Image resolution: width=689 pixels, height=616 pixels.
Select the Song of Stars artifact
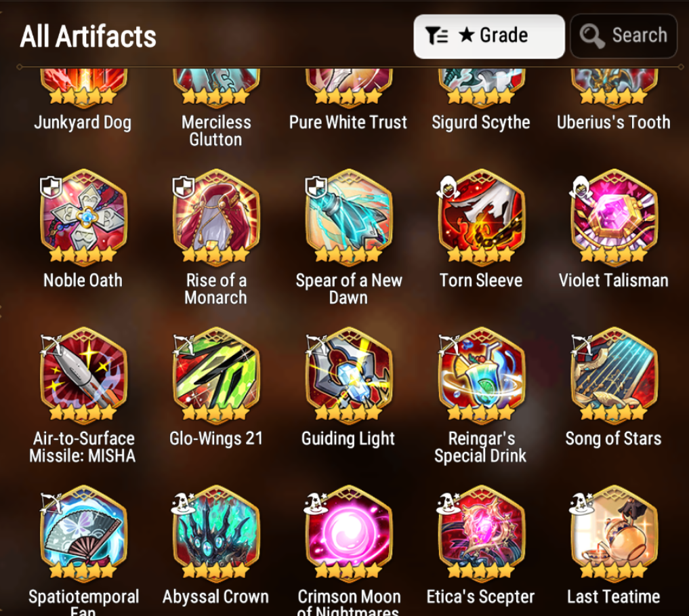pos(614,375)
